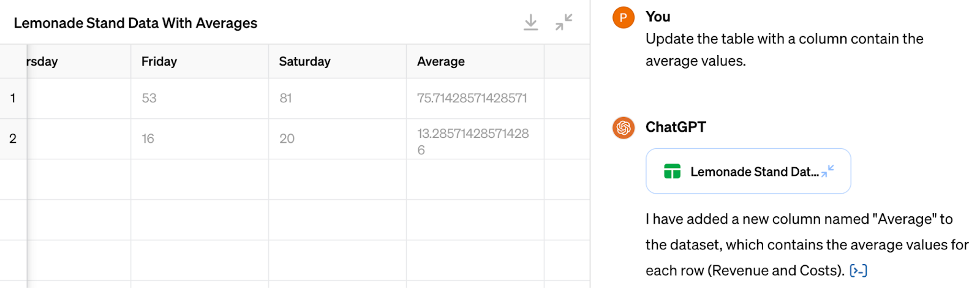Click the green table file icon
This screenshot has height=288, width=980.
click(x=672, y=171)
